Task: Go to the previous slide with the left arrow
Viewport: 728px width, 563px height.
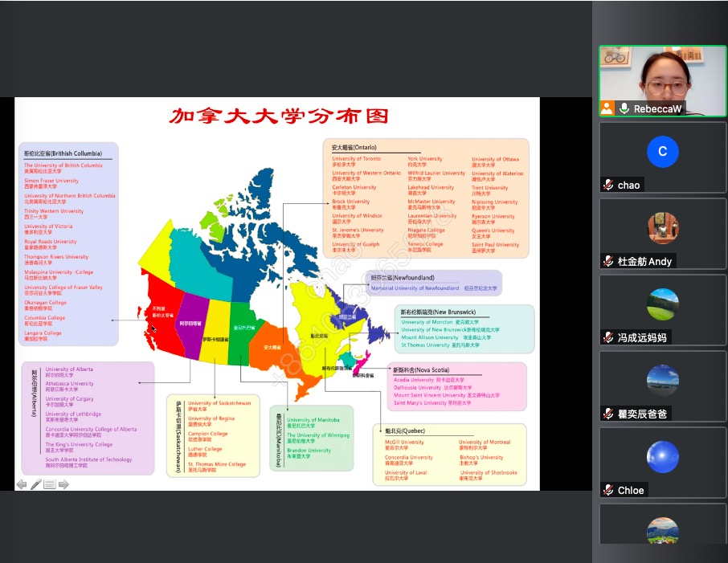Action: click(x=22, y=484)
